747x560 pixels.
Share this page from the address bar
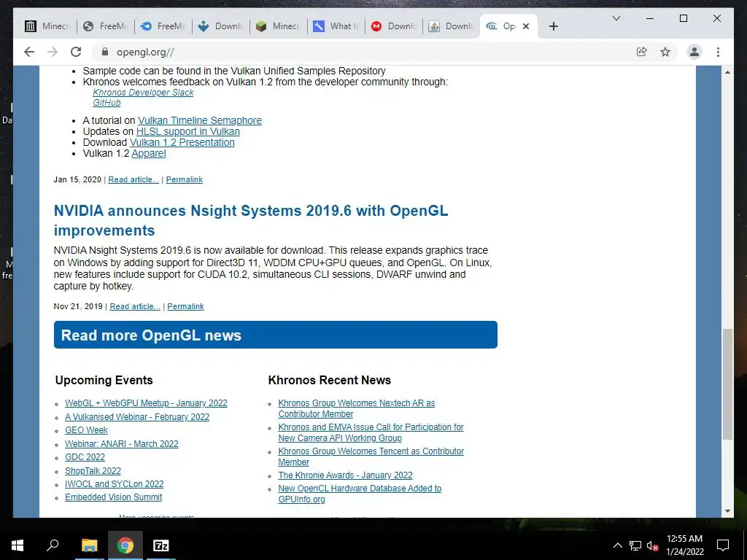(642, 52)
